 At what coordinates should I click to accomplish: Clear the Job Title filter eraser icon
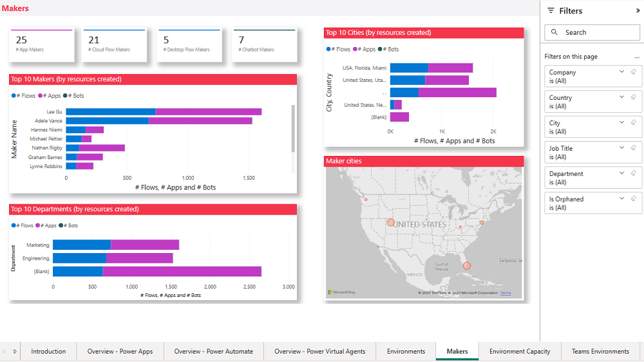point(633,148)
